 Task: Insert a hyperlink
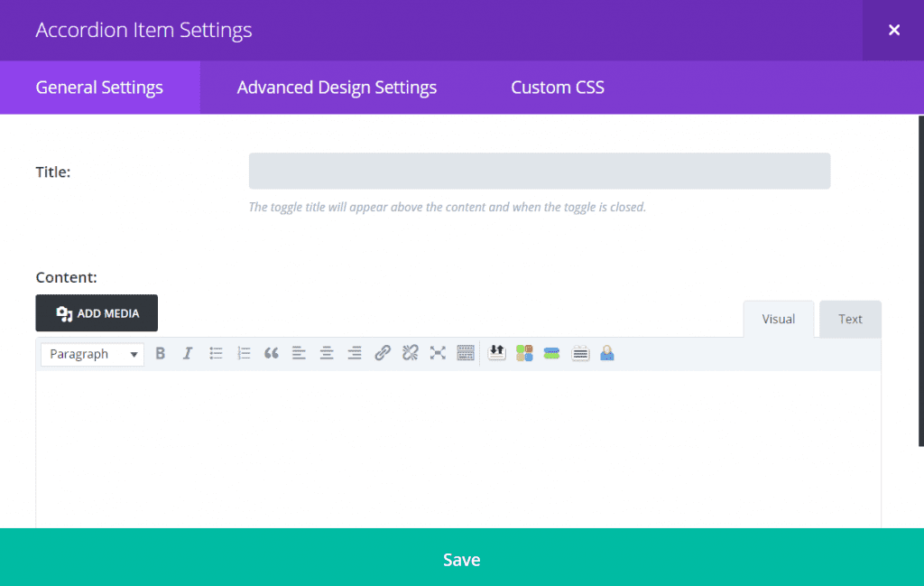383,353
